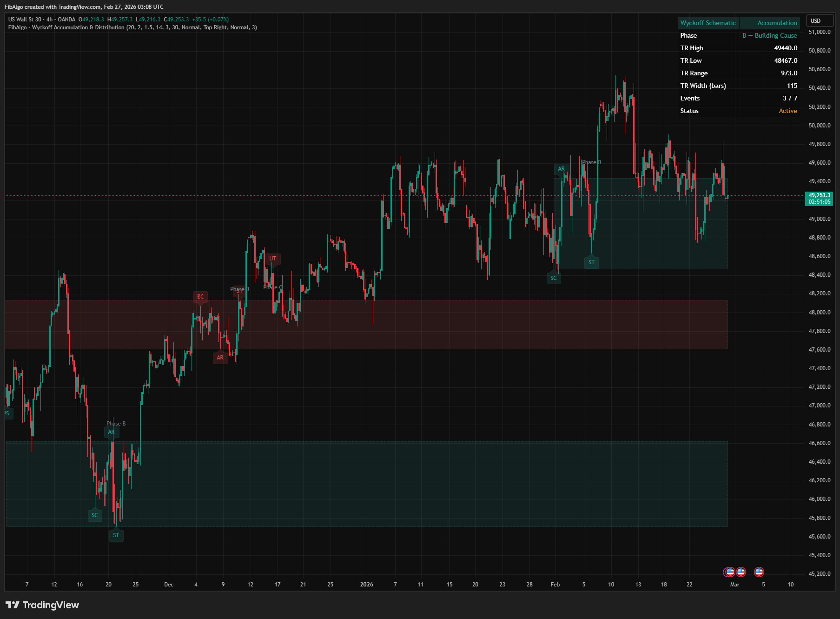Click the AR marker above the December lows

pyautogui.click(x=112, y=432)
